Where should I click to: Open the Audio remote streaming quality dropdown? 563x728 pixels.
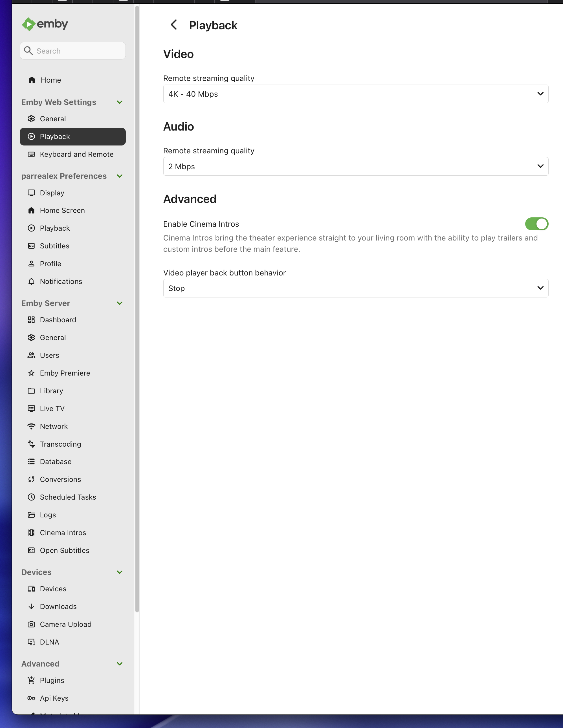click(356, 166)
